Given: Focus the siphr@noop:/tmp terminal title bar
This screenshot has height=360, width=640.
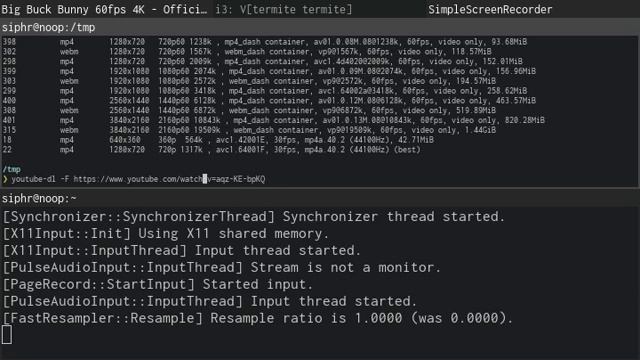Looking at the screenshot, I should [320, 27].
